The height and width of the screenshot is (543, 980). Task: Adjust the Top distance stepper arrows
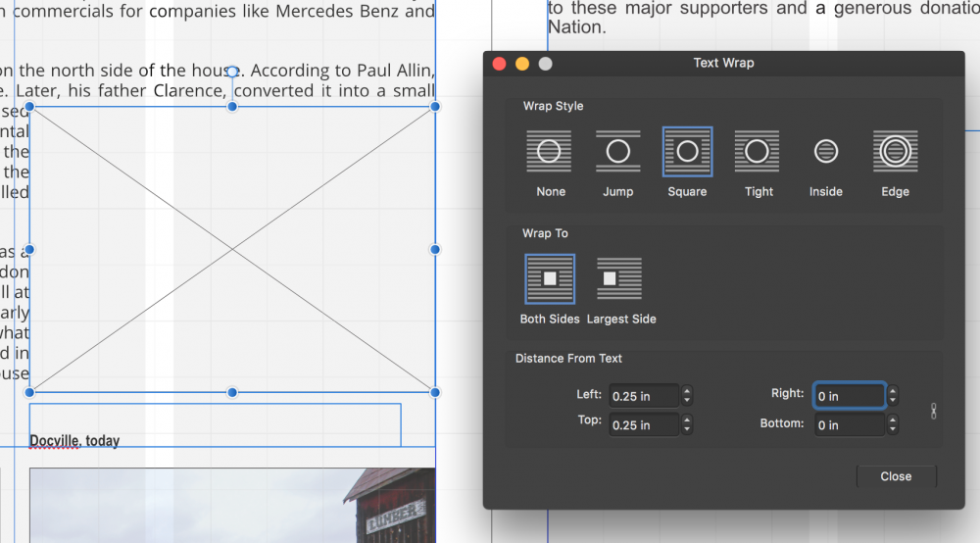coord(687,425)
